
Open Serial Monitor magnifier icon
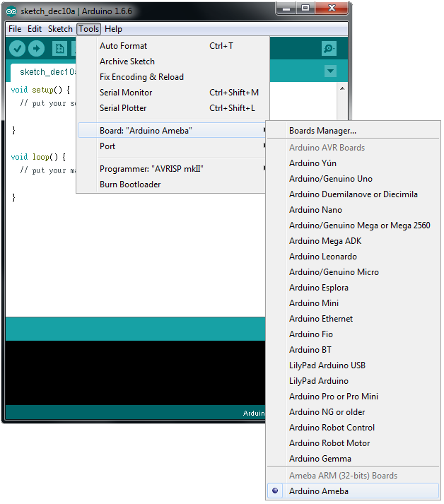329,49
